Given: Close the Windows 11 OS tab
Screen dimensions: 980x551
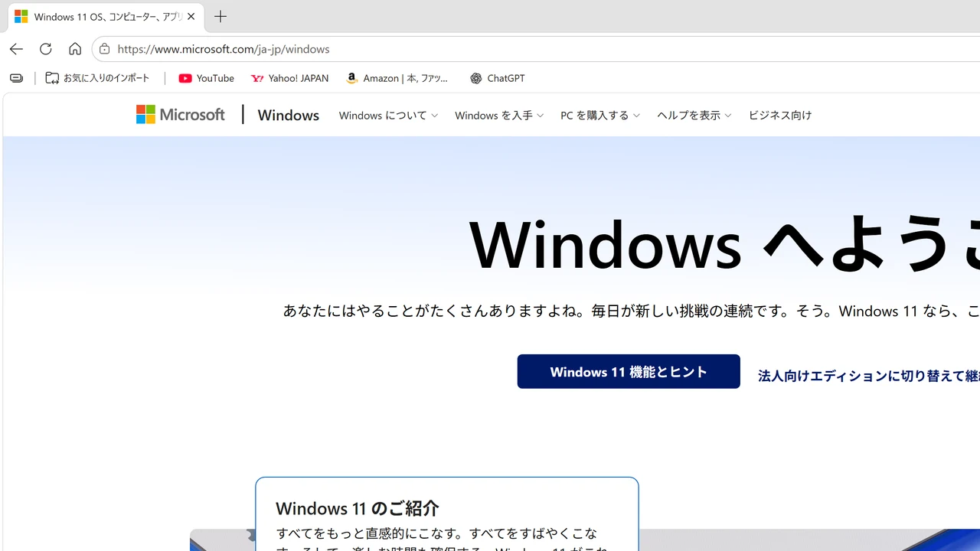Looking at the screenshot, I should tap(191, 17).
